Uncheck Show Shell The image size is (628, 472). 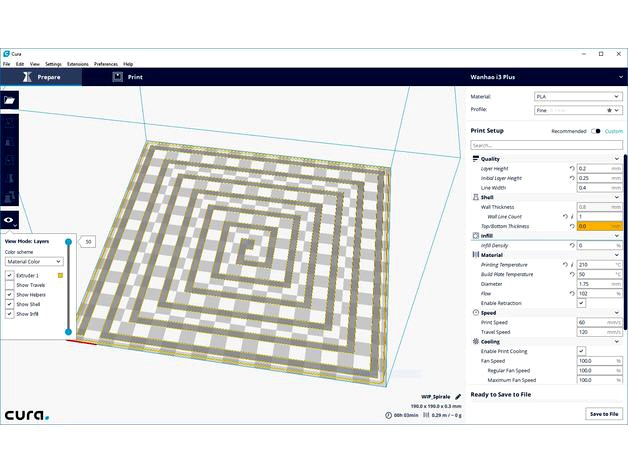(10, 304)
